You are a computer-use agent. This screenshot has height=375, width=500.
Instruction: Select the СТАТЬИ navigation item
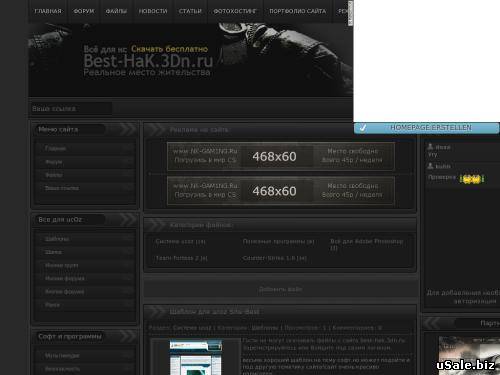(x=190, y=11)
